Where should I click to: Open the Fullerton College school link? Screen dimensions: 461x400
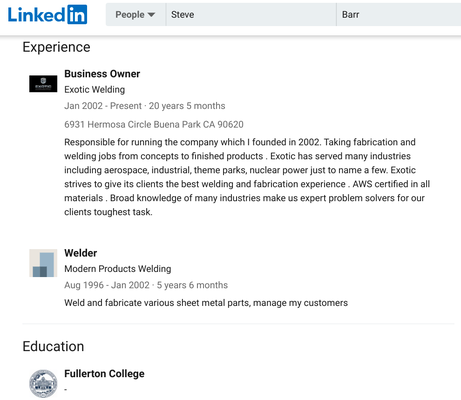[x=104, y=374]
